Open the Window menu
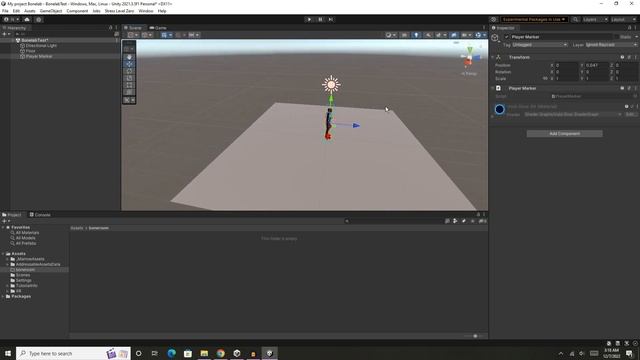Image resolution: width=640 pixels, height=360 pixels. [146, 11]
